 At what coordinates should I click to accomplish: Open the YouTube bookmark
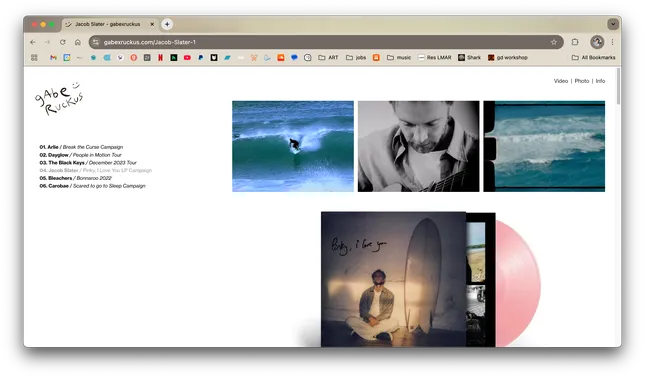tap(187, 58)
